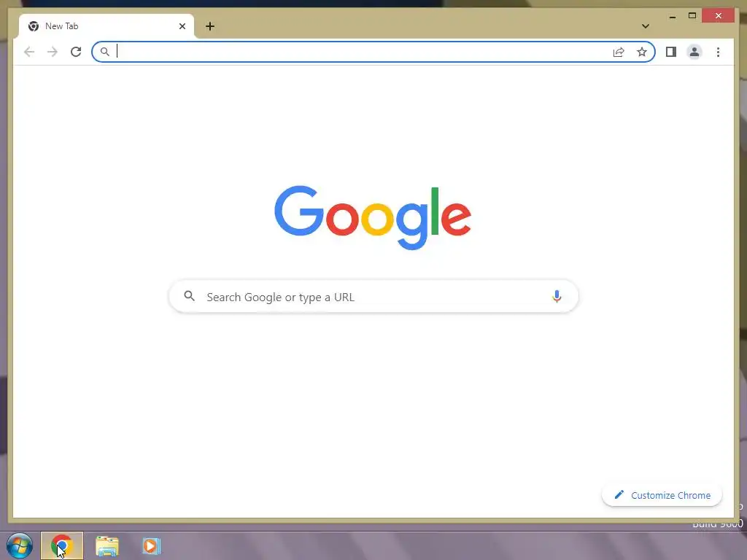Click the back navigation arrow
The width and height of the screenshot is (747, 560).
point(29,52)
